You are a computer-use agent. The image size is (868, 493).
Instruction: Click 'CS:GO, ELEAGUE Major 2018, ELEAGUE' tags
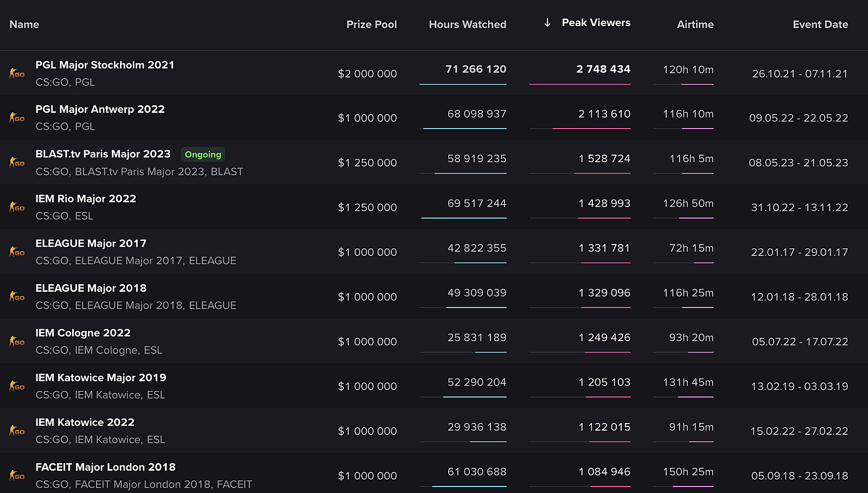tap(136, 306)
